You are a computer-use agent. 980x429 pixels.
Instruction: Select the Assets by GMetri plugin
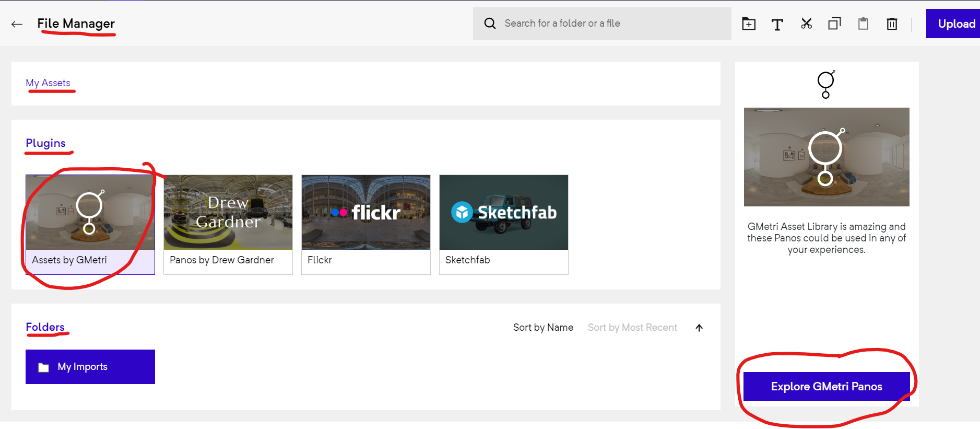(90, 224)
